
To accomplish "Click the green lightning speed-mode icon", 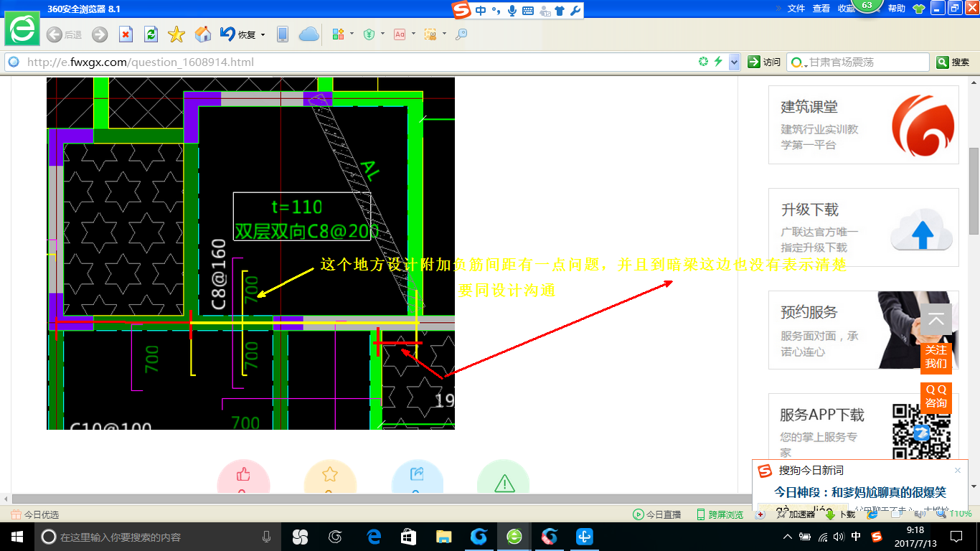I will click(x=718, y=62).
